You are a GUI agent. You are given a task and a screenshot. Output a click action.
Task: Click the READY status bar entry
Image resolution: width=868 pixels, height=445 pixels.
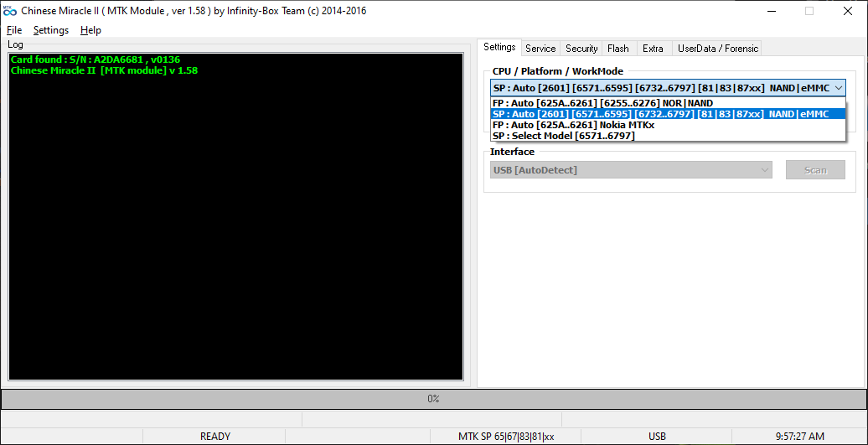click(x=214, y=436)
